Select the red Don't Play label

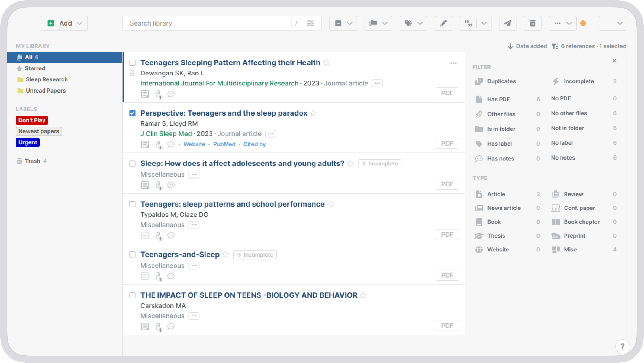pyautogui.click(x=32, y=120)
